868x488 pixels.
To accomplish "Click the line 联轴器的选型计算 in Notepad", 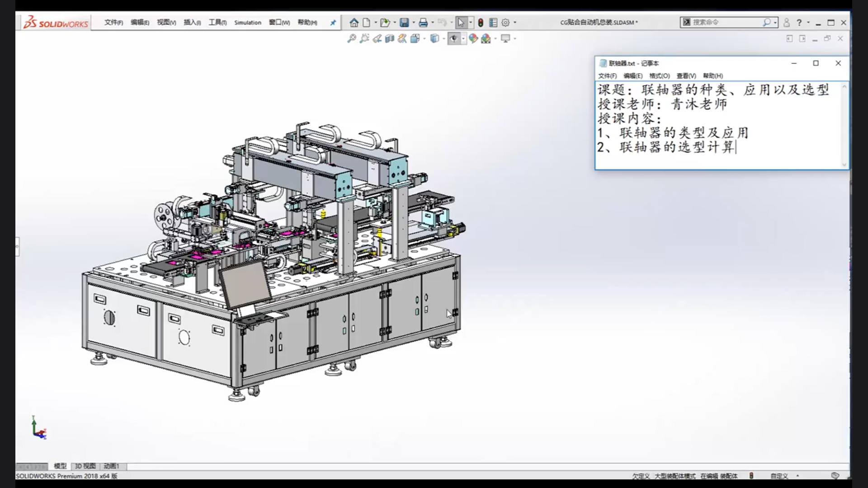I will click(x=677, y=147).
